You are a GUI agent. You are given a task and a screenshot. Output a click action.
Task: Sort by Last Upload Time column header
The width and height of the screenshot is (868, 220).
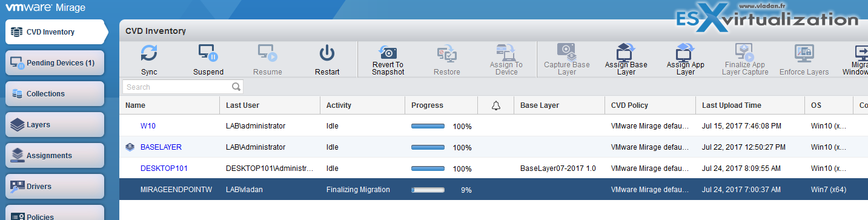pyautogui.click(x=750, y=105)
